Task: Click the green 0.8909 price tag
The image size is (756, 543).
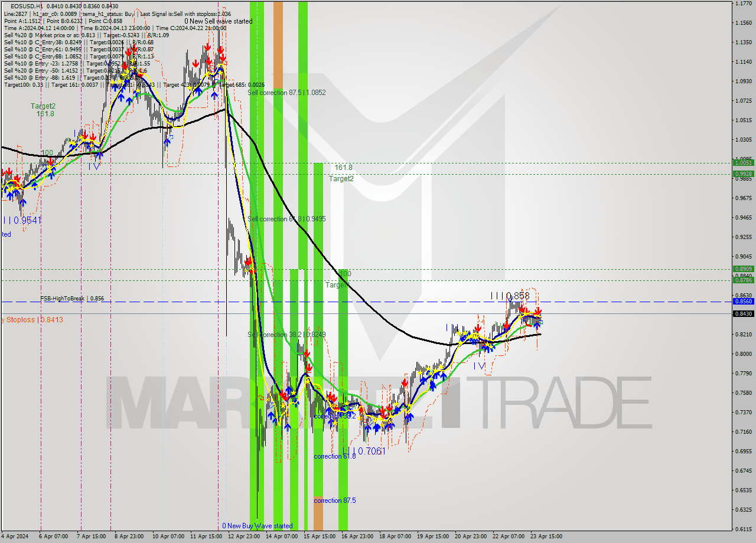Action: [743, 269]
